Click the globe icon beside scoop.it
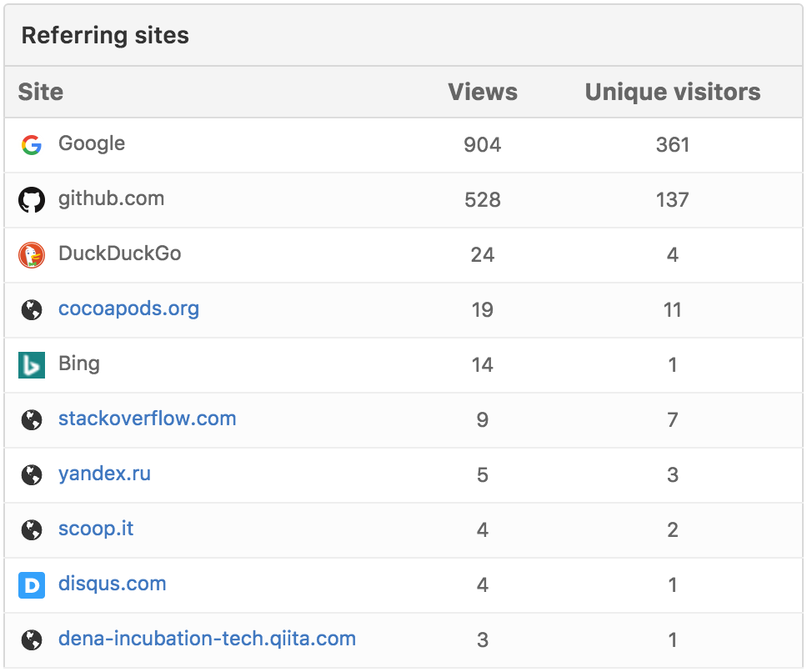Viewport: 807px width, 672px height. [32, 529]
